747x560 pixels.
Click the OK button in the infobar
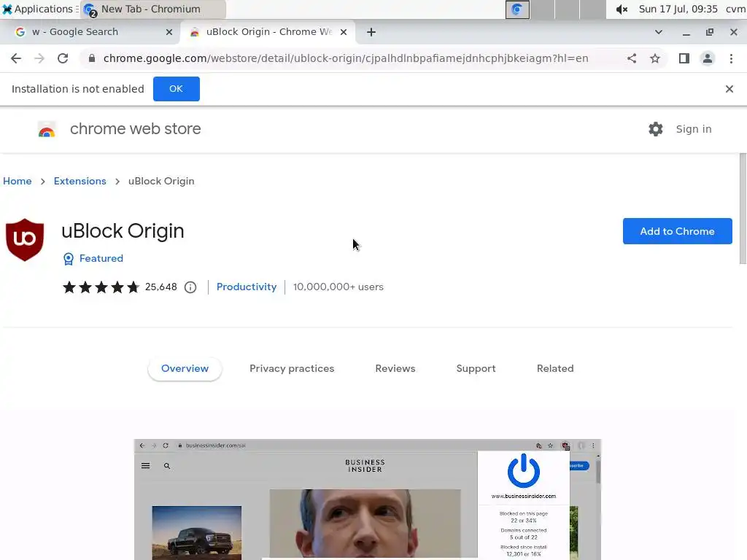coord(177,89)
